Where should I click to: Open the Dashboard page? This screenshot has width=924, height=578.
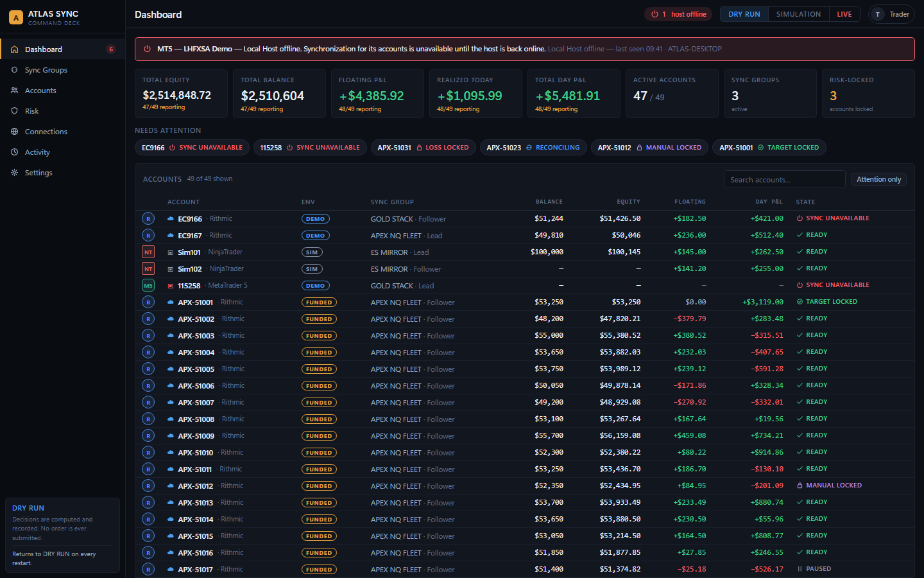[63, 49]
